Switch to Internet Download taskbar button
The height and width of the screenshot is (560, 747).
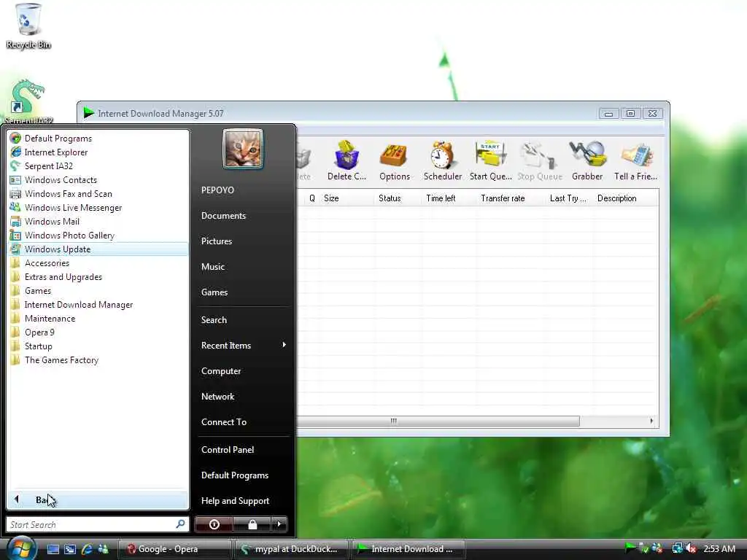409,549
